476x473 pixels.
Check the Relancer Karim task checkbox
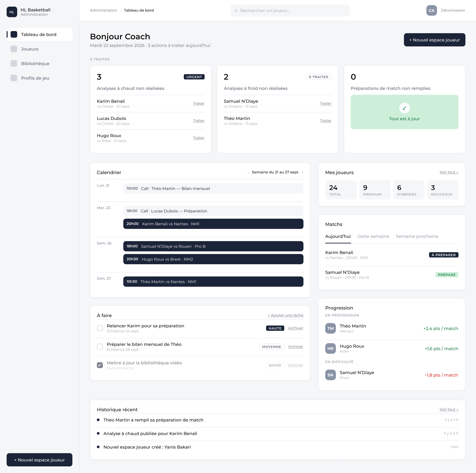point(100,328)
